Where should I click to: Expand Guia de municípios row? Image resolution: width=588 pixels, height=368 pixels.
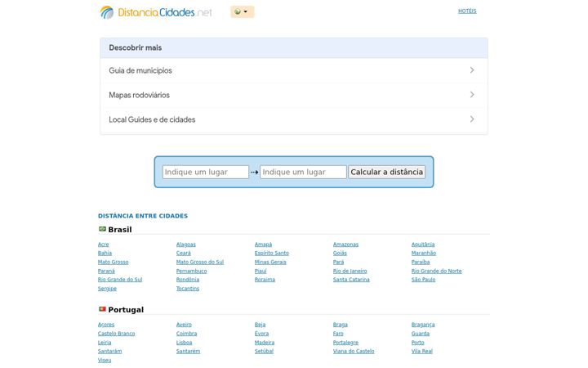pos(294,70)
